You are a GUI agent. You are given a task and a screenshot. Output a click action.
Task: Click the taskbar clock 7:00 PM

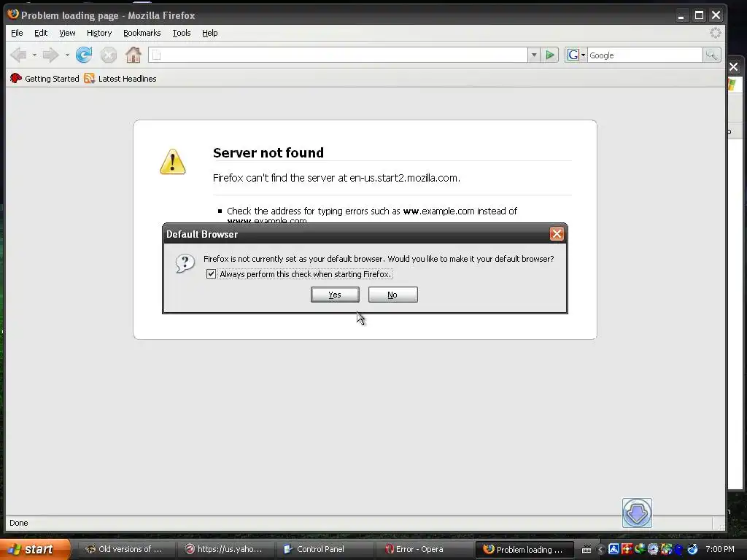coord(720,549)
